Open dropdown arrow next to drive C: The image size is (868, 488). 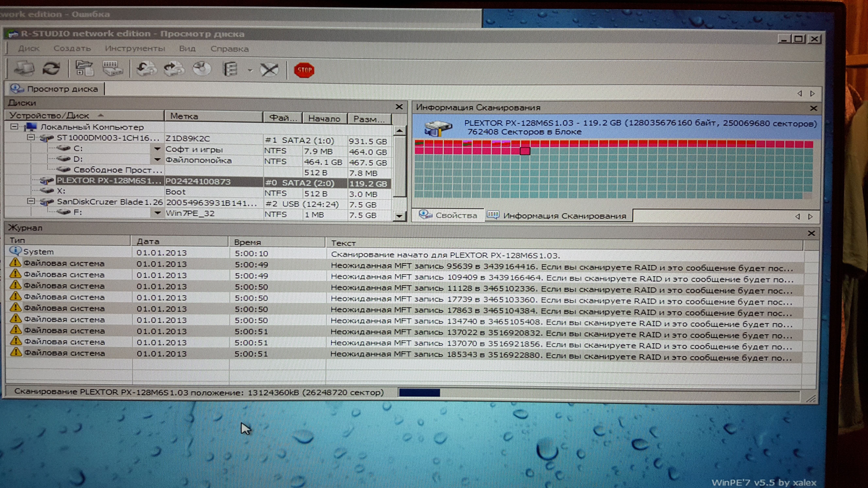tap(157, 148)
